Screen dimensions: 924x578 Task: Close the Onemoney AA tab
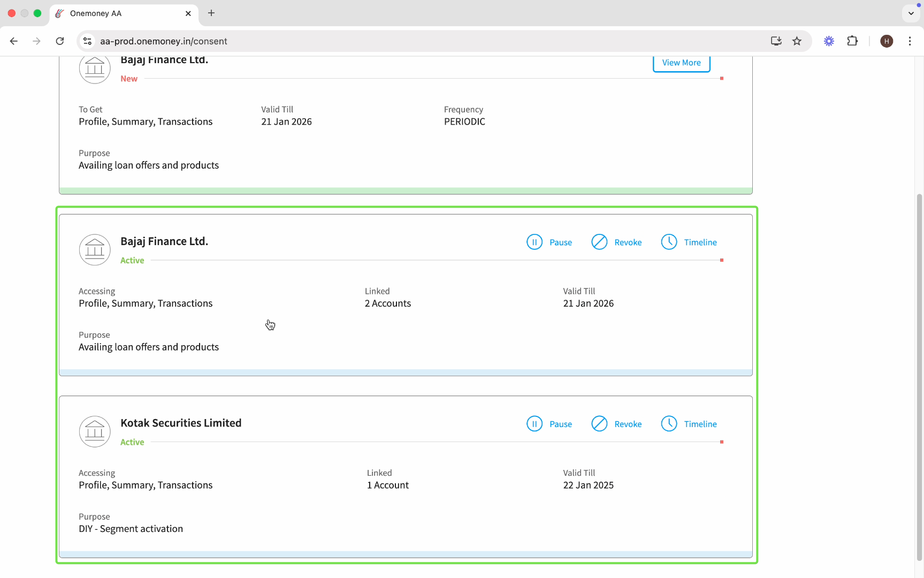point(188,13)
